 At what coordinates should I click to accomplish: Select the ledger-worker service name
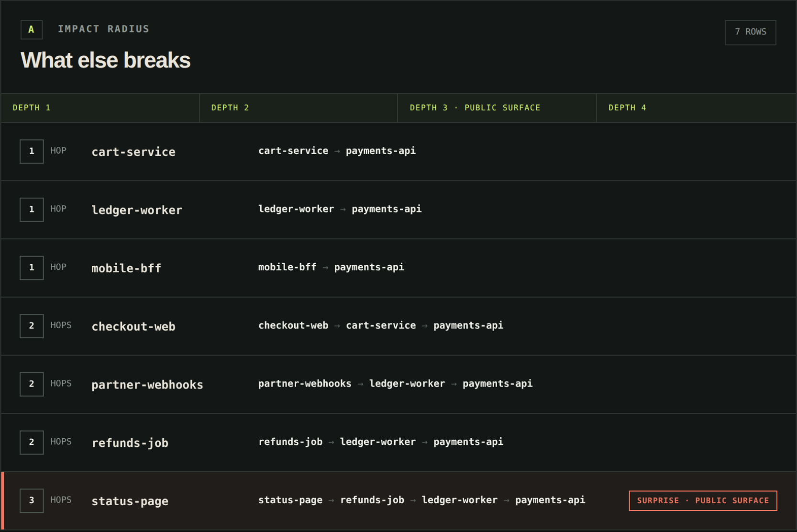[x=137, y=210]
